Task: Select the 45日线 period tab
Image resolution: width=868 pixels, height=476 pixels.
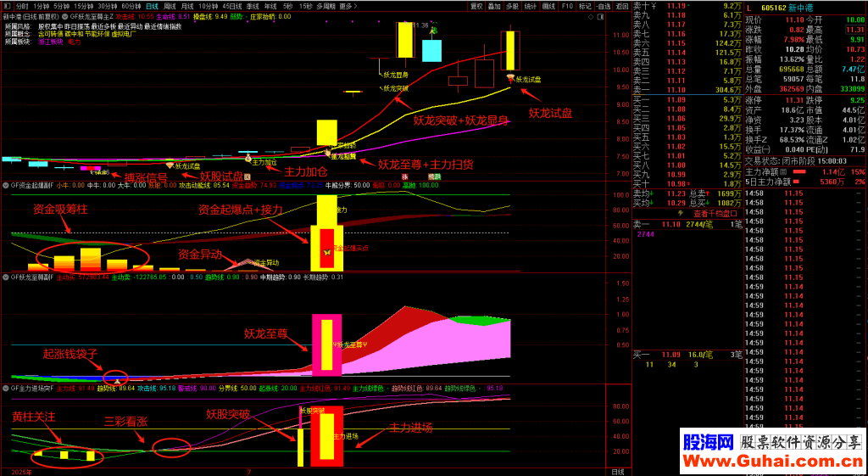Action: tap(233, 7)
